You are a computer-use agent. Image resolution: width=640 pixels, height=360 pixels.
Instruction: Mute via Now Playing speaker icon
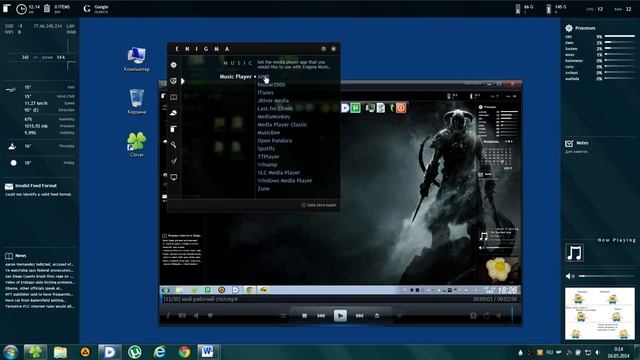click(569, 276)
